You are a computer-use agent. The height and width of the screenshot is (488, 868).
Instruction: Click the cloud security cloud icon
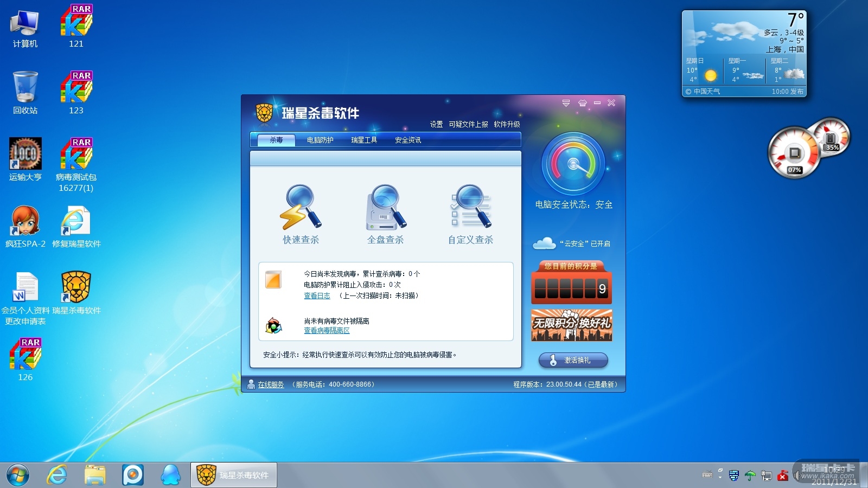(x=544, y=243)
